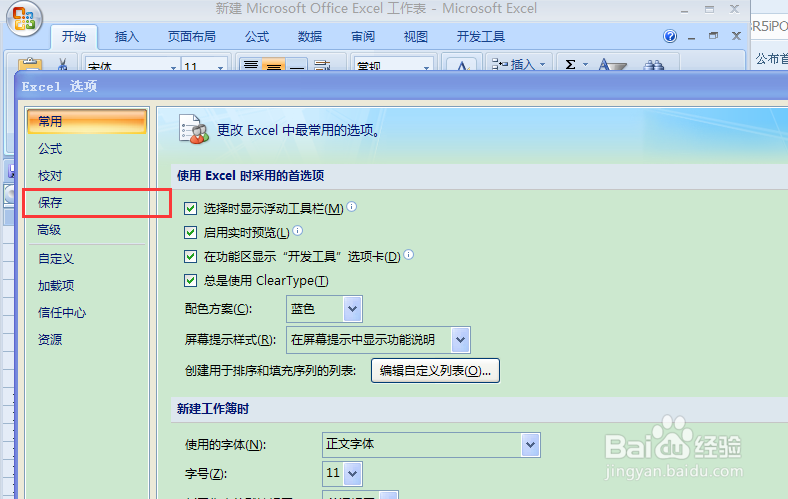The height and width of the screenshot is (499, 788).
Task: Select 信任中心 category in options sidebar
Action: [87, 313]
